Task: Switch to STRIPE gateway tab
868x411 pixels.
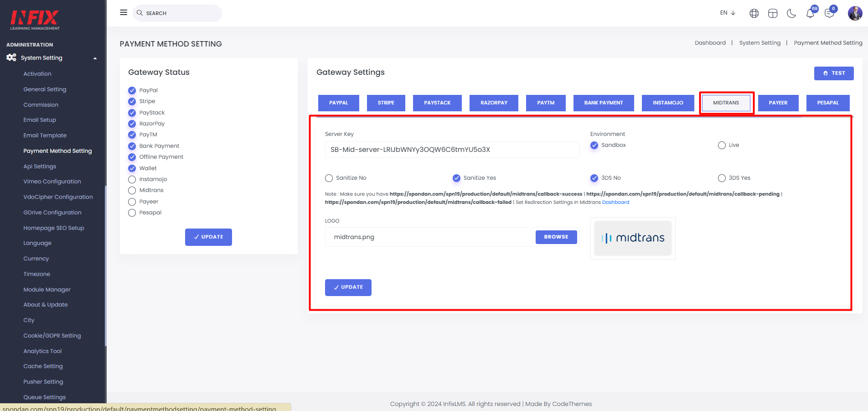Action: click(386, 103)
